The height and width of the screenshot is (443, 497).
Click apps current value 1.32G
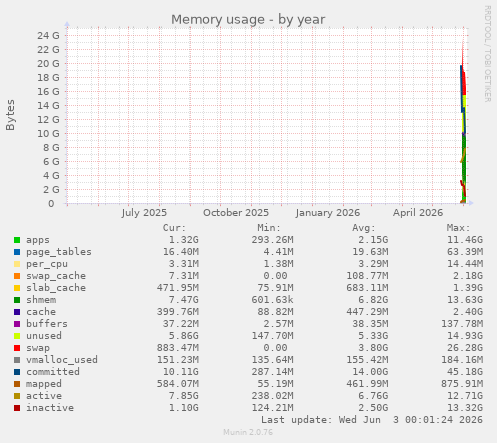click(x=184, y=240)
